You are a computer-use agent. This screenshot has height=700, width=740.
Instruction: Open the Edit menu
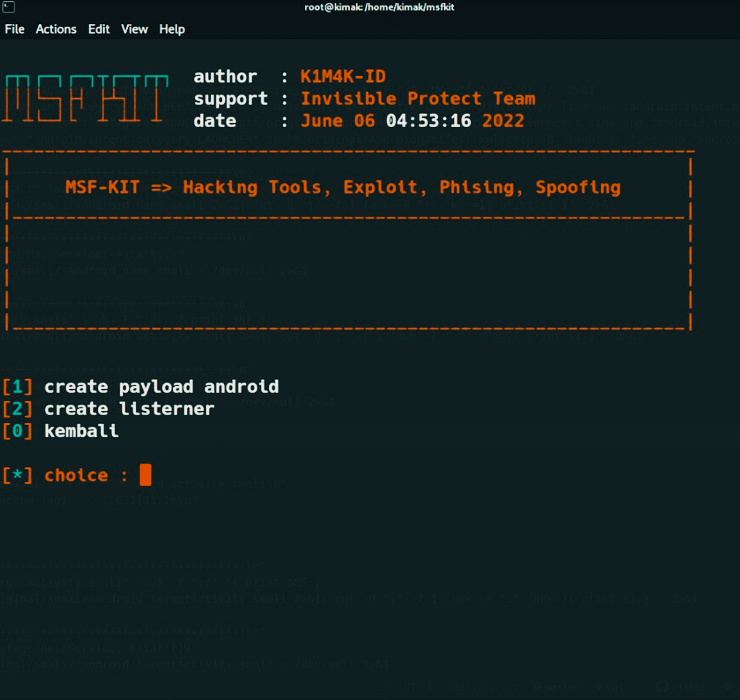98,29
